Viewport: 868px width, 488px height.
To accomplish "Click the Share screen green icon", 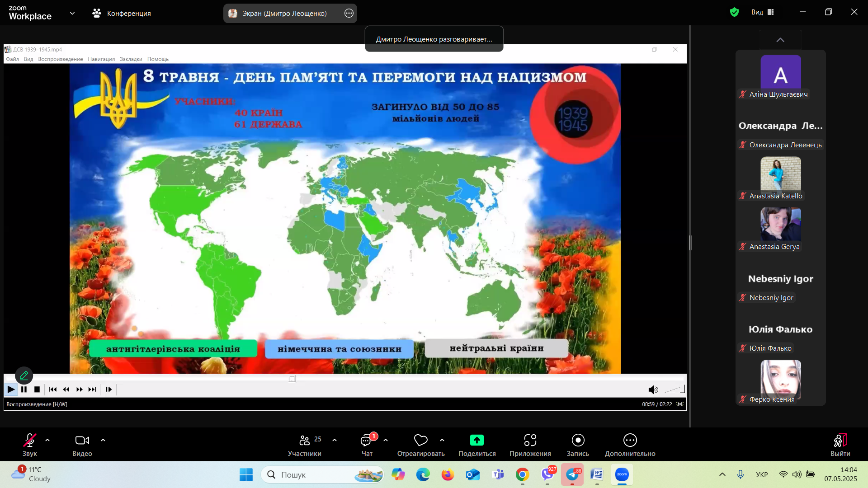I will pyautogui.click(x=476, y=440).
